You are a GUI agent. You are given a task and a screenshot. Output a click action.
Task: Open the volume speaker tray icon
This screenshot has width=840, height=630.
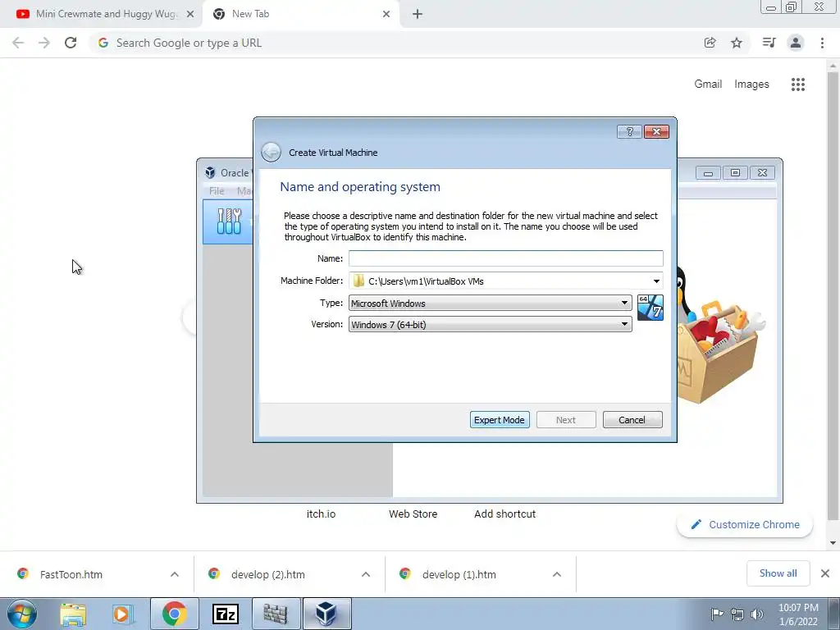click(x=757, y=614)
